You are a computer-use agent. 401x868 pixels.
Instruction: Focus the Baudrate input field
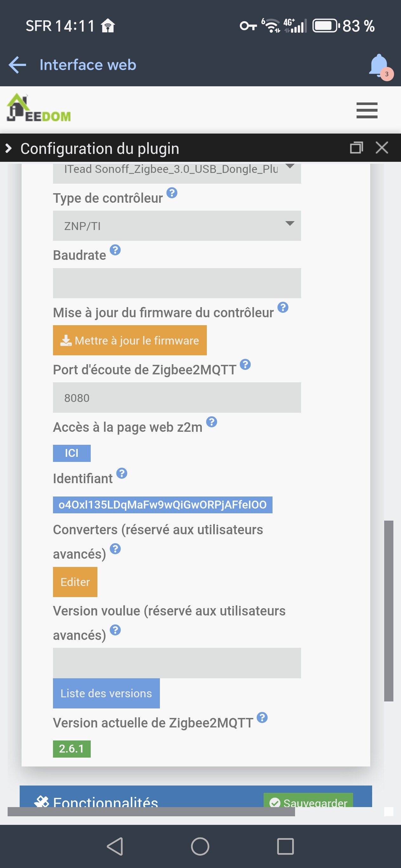(x=177, y=283)
